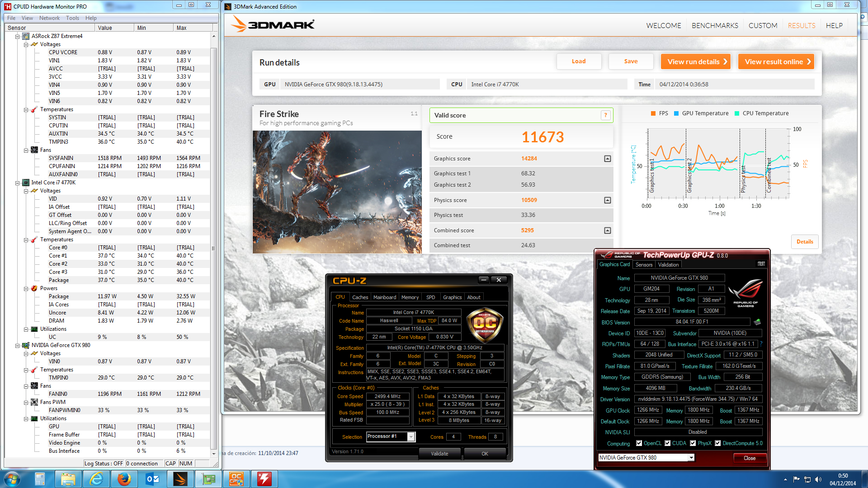Open the Processor #1 selection dropdown
Image resolution: width=868 pixels, height=488 pixels.
pyautogui.click(x=411, y=437)
